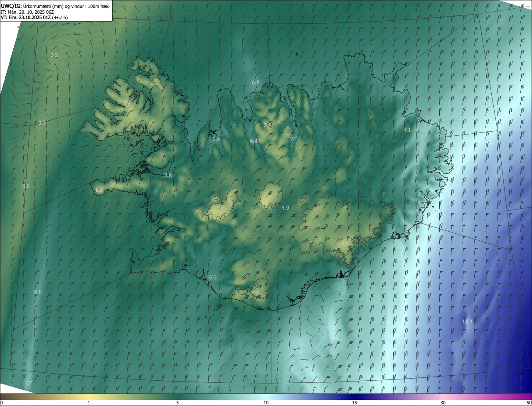Click the '5' tick label on the color scale
Image resolution: width=532 pixels, height=406 pixels.
177,403
